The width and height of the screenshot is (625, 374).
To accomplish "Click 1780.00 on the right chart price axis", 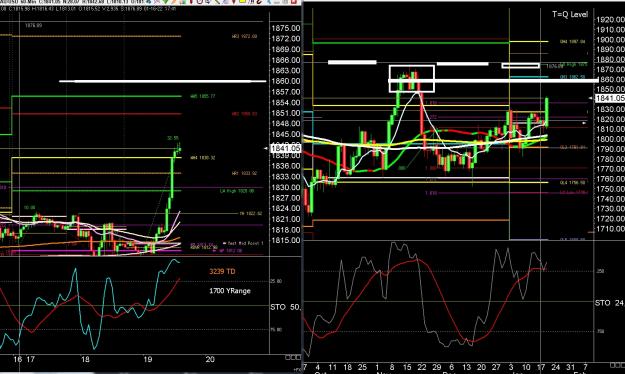I will tap(610, 159).
